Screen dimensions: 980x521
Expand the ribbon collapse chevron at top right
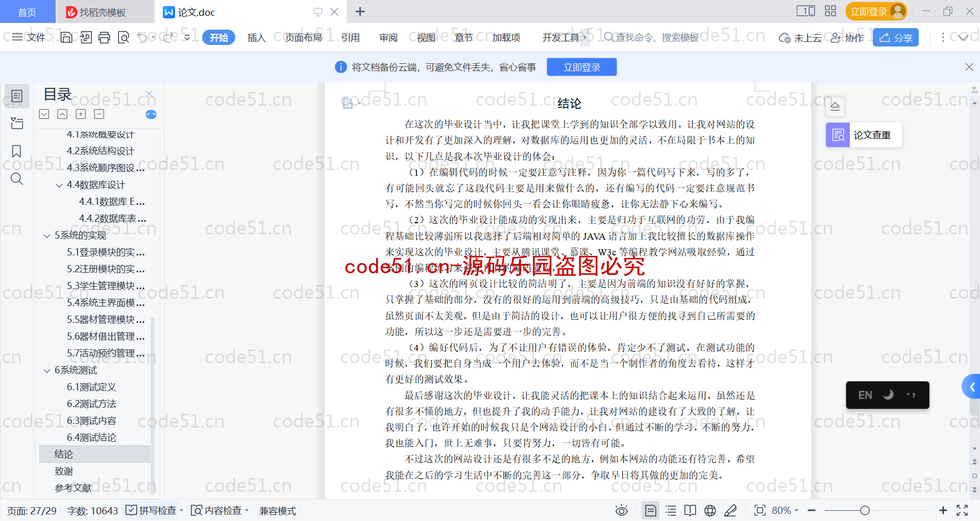pyautogui.click(x=963, y=37)
